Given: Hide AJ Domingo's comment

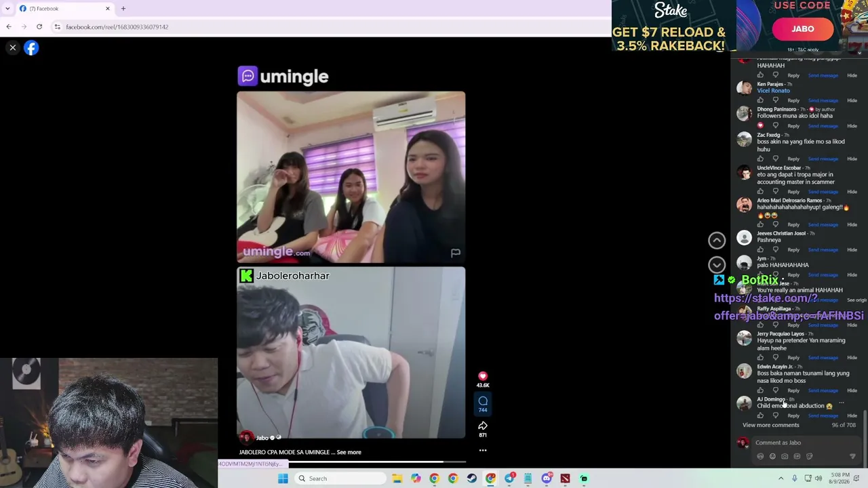Looking at the screenshot, I should pyautogui.click(x=852, y=415).
